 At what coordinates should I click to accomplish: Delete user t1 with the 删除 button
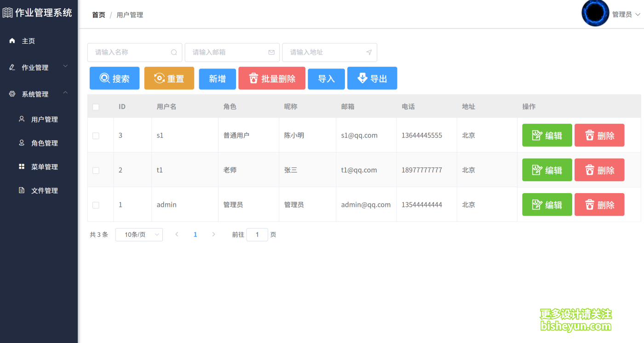point(599,170)
